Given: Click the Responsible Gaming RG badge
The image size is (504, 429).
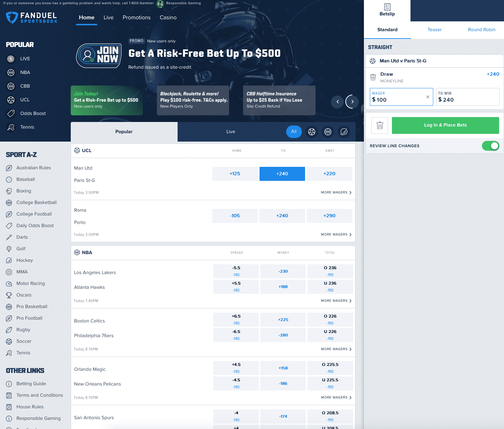Looking at the screenshot, I should (160, 4).
